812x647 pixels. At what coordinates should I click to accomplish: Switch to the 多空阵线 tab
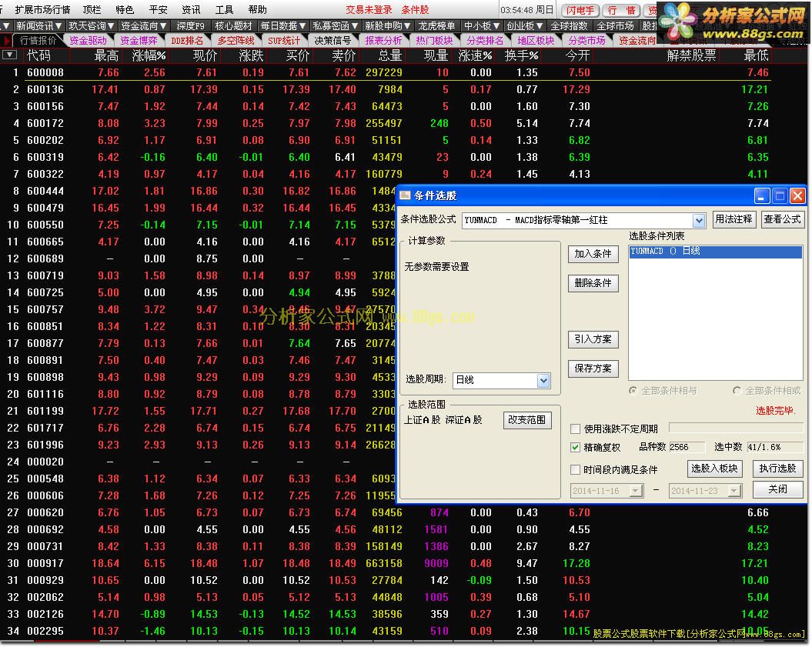click(236, 40)
